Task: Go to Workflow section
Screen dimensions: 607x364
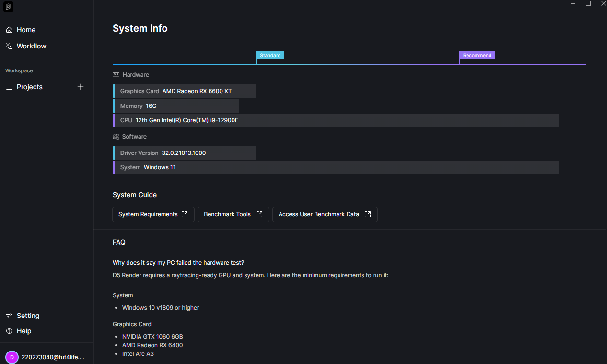Action: pos(31,46)
